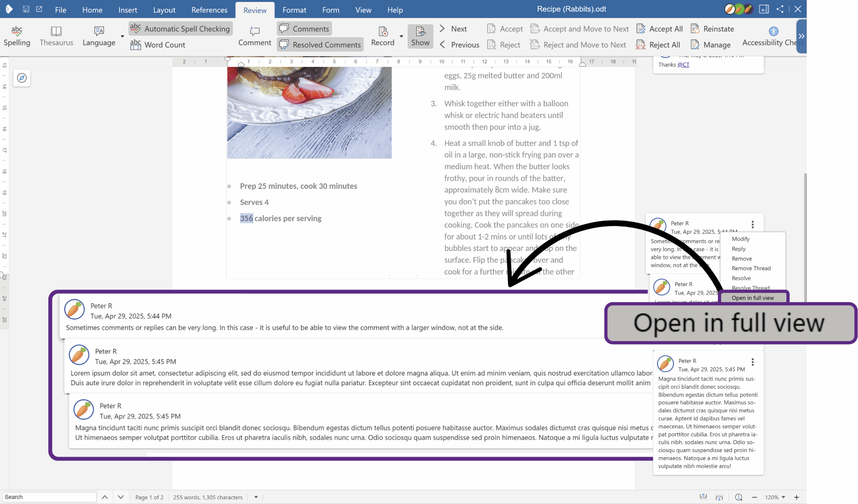Image resolution: width=858 pixels, height=504 pixels.
Task: Select Open in full view menu entry
Action: 752,298
